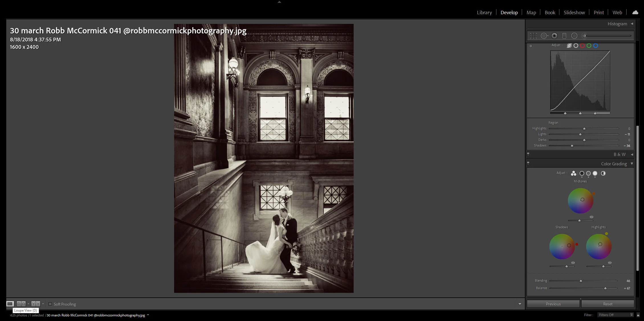Select the blue channel curve adjustment
The height and width of the screenshot is (321, 644).
point(596,45)
